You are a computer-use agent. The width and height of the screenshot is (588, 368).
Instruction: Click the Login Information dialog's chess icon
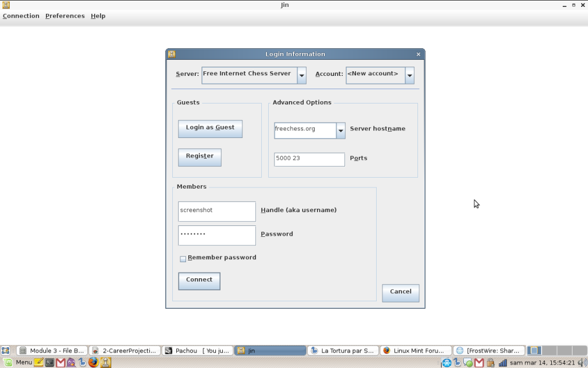[172, 54]
